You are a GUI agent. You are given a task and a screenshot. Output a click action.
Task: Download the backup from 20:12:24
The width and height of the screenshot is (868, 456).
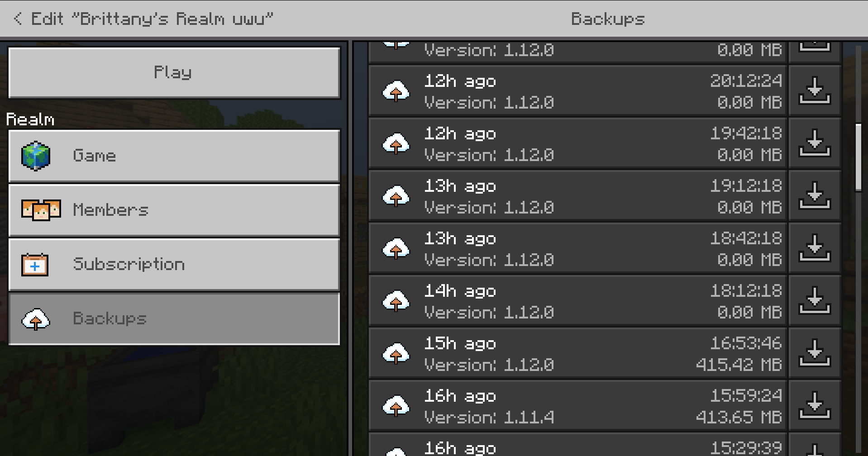coord(815,90)
